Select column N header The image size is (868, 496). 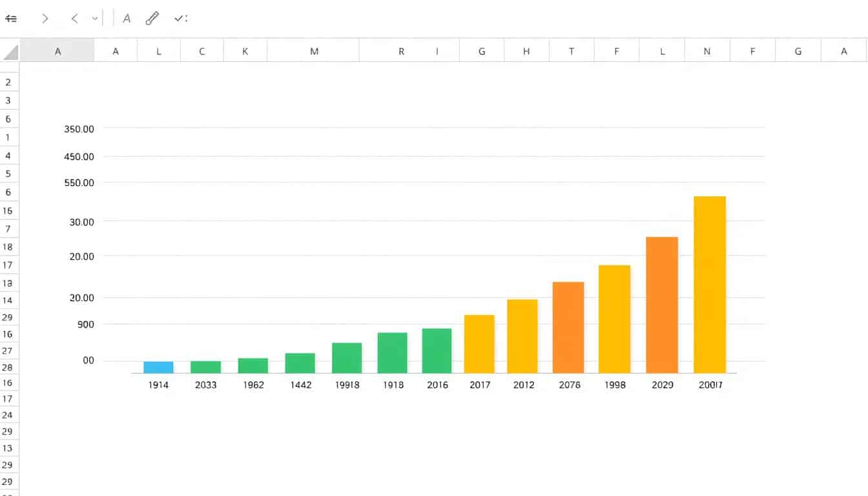[x=707, y=51]
